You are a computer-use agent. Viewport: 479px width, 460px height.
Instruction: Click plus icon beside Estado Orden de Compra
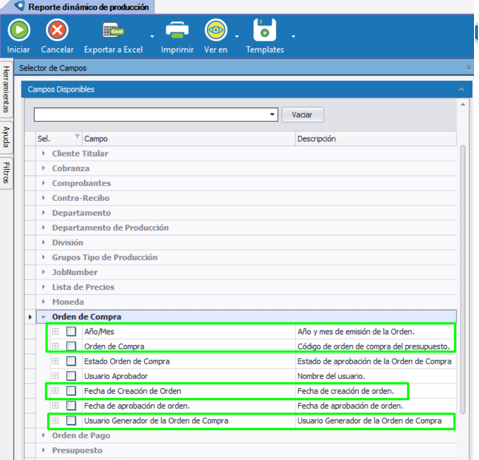55,361
